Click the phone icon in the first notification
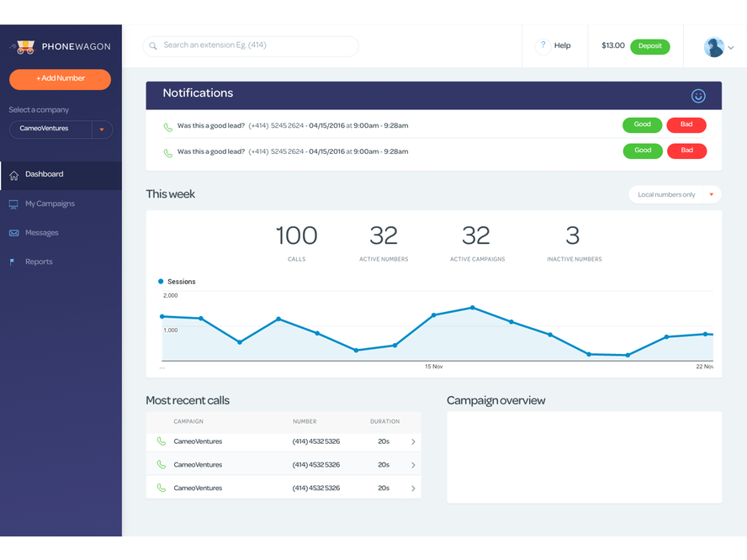747x560 pixels. click(167, 127)
